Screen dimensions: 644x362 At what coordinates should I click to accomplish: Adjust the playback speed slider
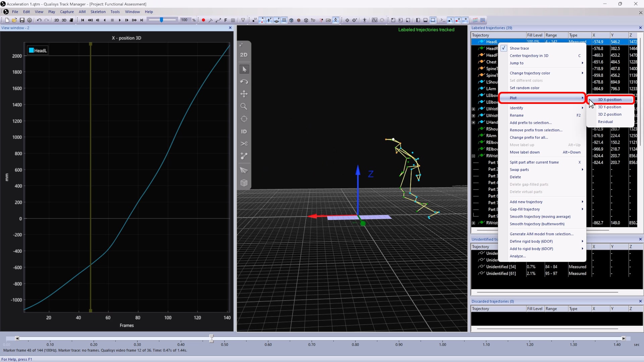pyautogui.click(x=162, y=20)
